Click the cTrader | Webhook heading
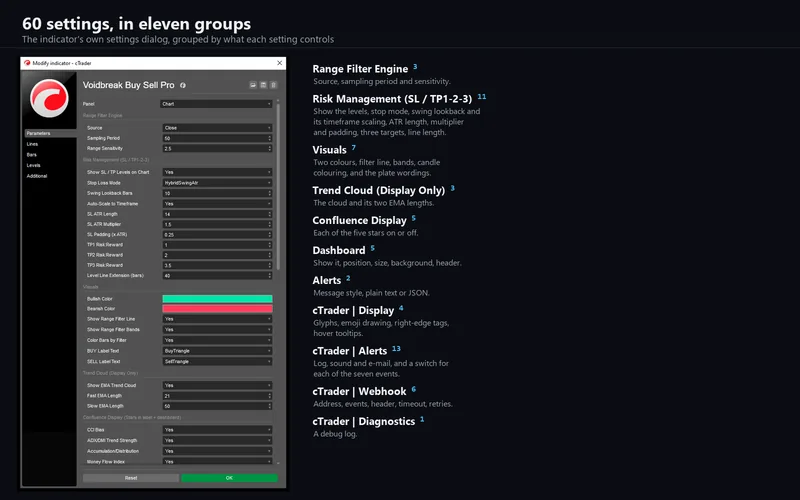800x500 pixels. pos(360,391)
